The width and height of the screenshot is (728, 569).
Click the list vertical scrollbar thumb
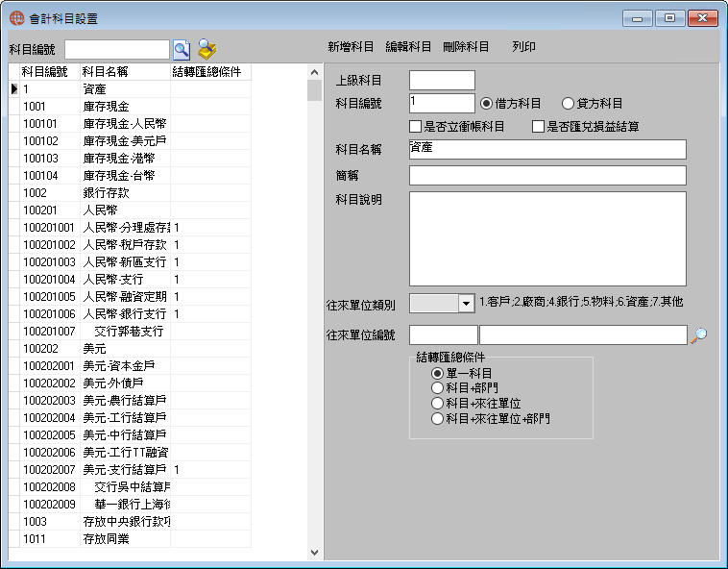point(314,90)
